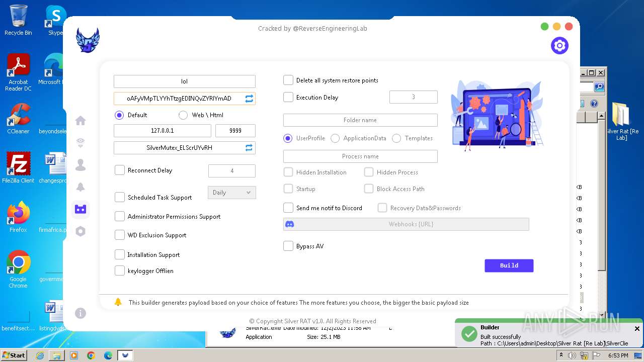Enable Scheduled Task Support checkbox
644x362 pixels.
click(x=120, y=197)
